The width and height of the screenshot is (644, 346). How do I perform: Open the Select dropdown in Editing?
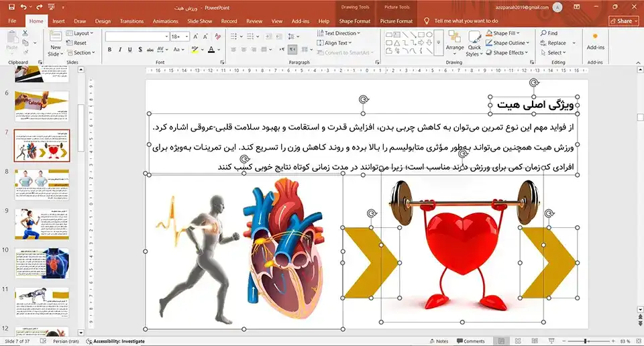pyautogui.click(x=553, y=52)
